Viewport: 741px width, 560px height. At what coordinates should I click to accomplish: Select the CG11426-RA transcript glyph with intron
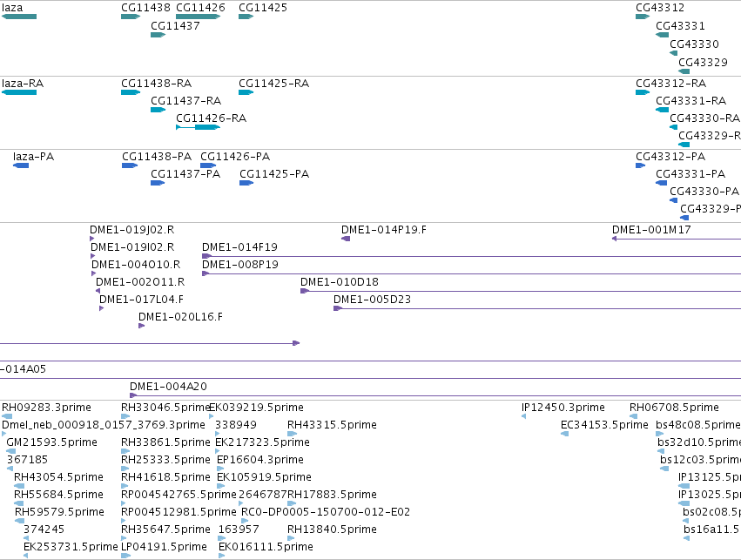198,127
